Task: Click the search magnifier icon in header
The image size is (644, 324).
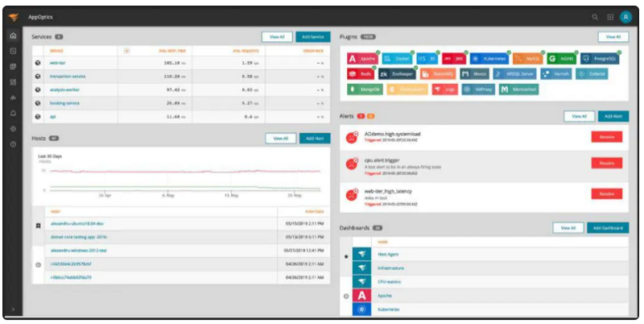Action: pyautogui.click(x=595, y=17)
